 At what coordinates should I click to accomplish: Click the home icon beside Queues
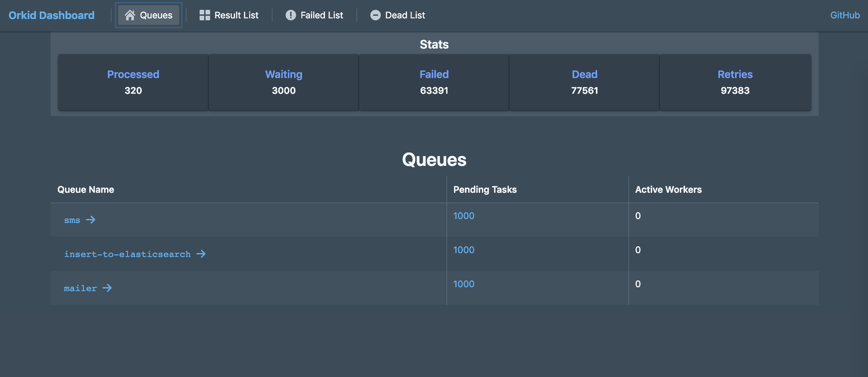pos(130,15)
